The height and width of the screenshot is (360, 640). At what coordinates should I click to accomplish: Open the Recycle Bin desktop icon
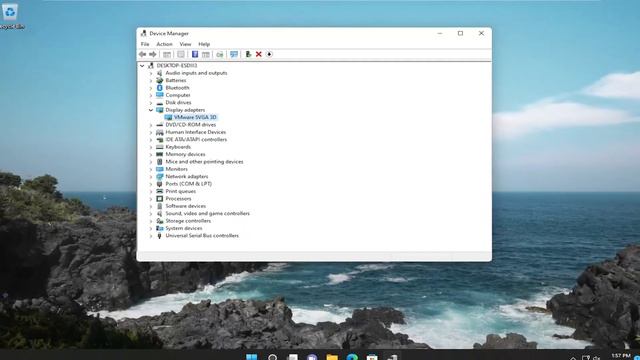coord(10,16)
